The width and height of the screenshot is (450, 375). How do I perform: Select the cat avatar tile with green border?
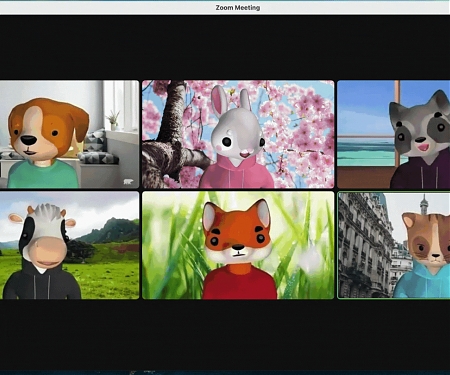pos(393,245)
